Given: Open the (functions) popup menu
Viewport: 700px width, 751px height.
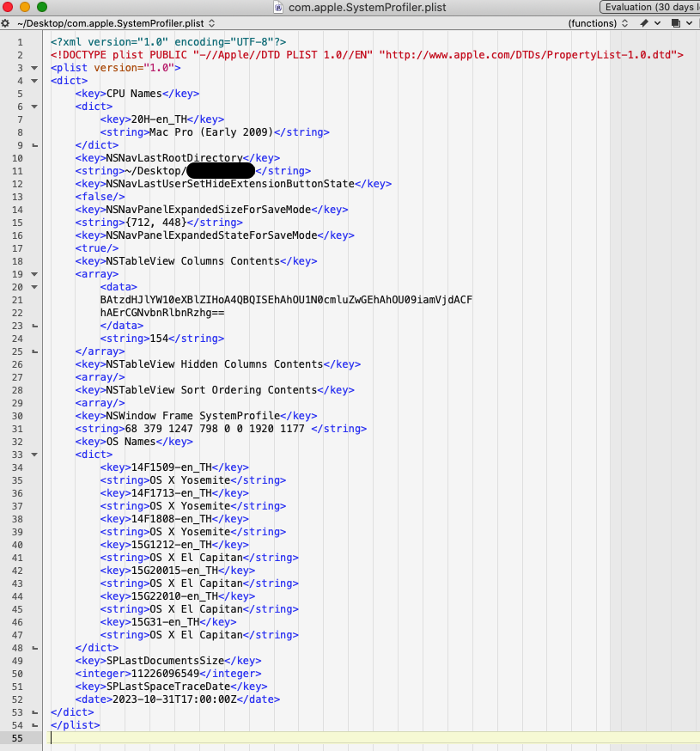Looking at the screenshot, I should click(x=598, y=23).
